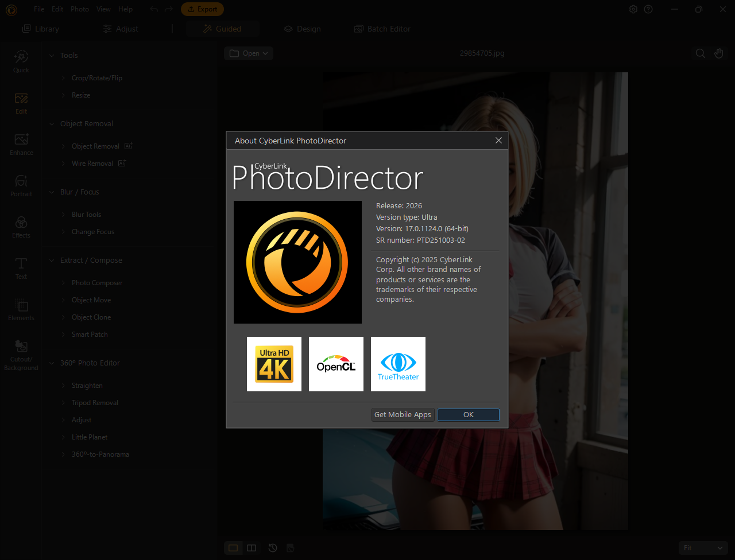Open the Fit zoom level dropdown
The height and width of the screenshot is (560, 735).
703,548
